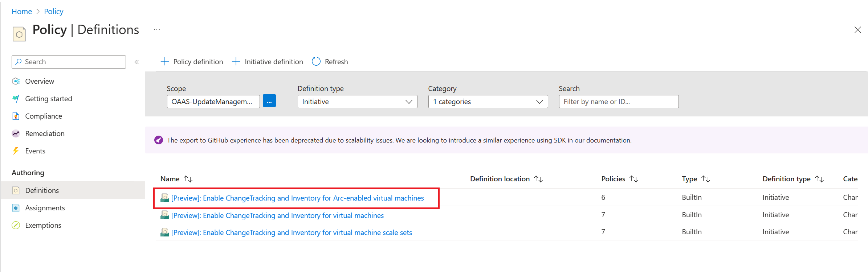868x272 pixels.
Task: Click BuiltIn type in Arc-enabled machines row
Action: tap(692, 197)
